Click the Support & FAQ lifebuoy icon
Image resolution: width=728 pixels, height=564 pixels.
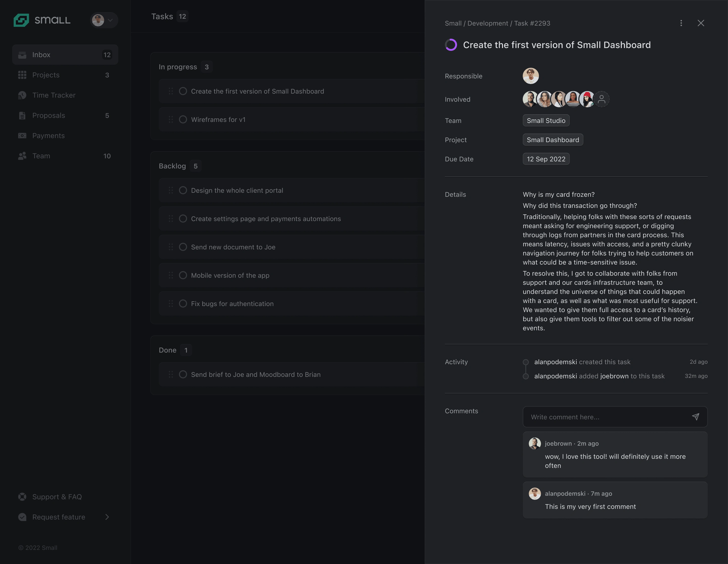click(x=22, y=497)
